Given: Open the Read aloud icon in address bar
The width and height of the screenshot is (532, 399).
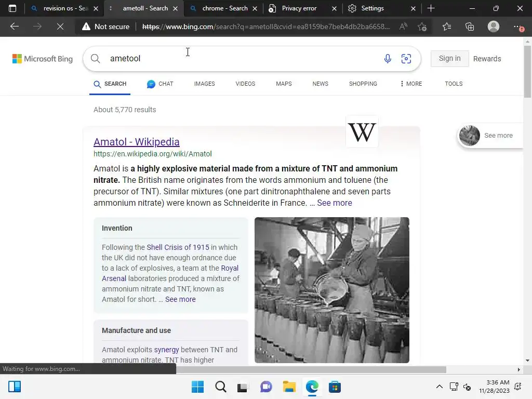Looking at the screenshot, I should tap(403, 26).
